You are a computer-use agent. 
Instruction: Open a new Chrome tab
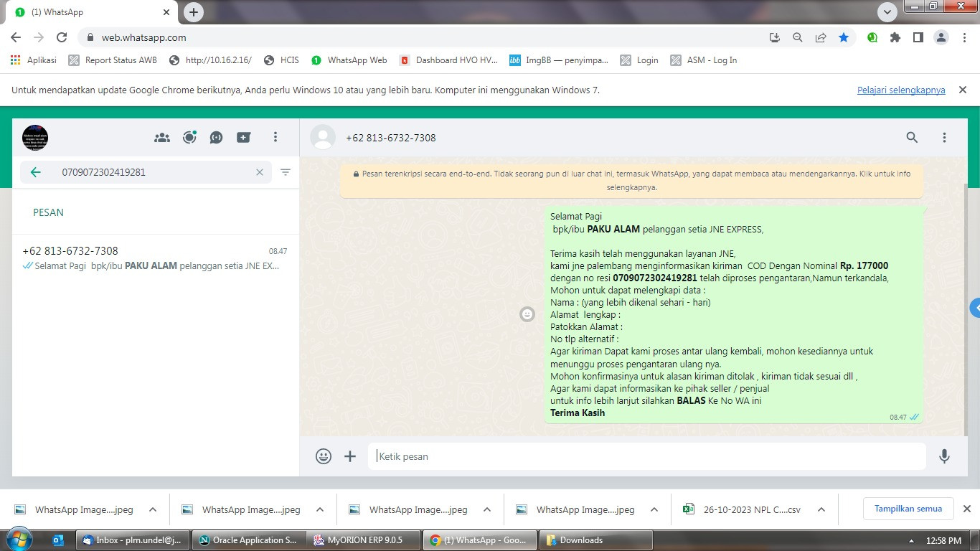tap(194, 12)
